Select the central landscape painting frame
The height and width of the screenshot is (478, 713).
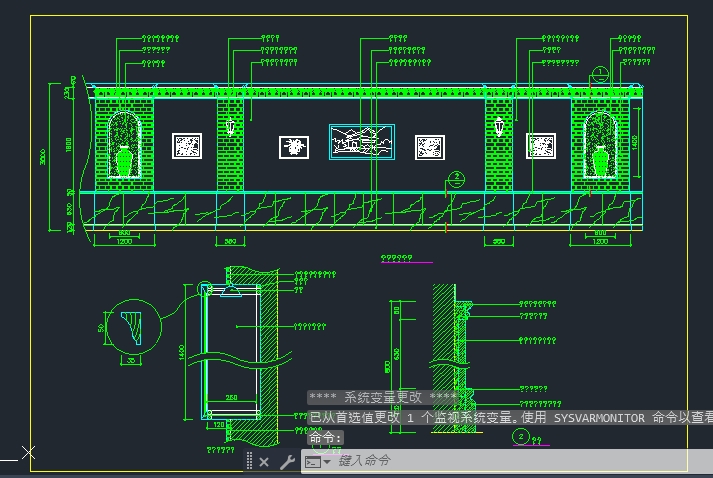(362, 142)
